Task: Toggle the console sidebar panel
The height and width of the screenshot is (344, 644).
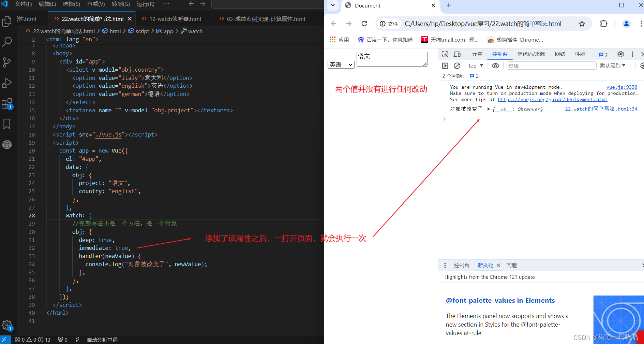Action: [445, 66]
